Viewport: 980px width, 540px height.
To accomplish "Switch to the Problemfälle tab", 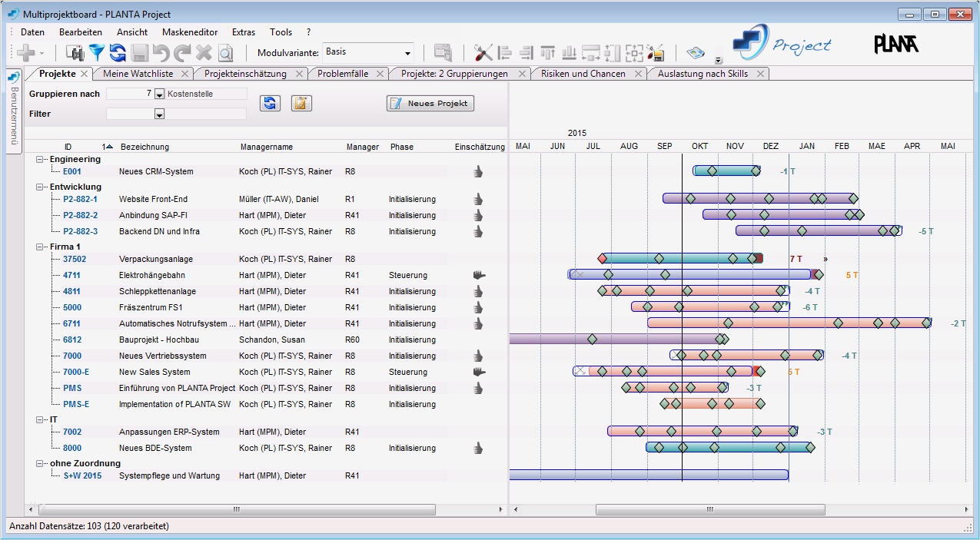I will [342, 74].
